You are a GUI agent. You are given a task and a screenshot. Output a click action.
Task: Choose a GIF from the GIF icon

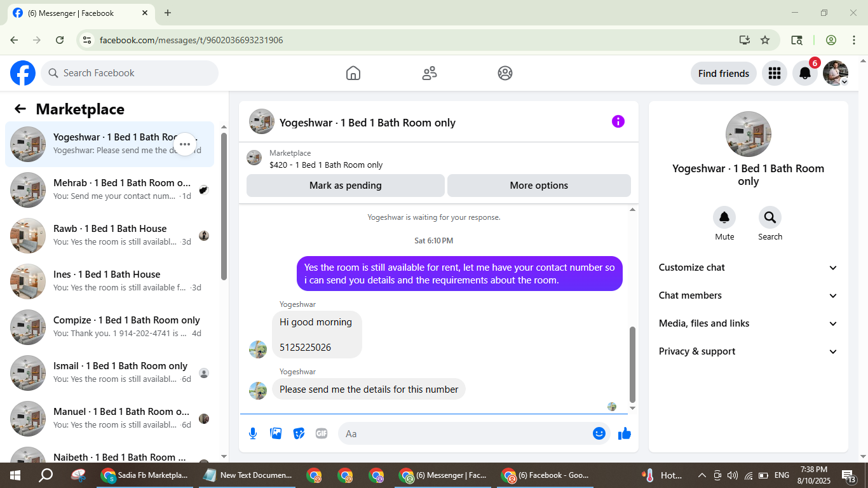click(322, 433)
